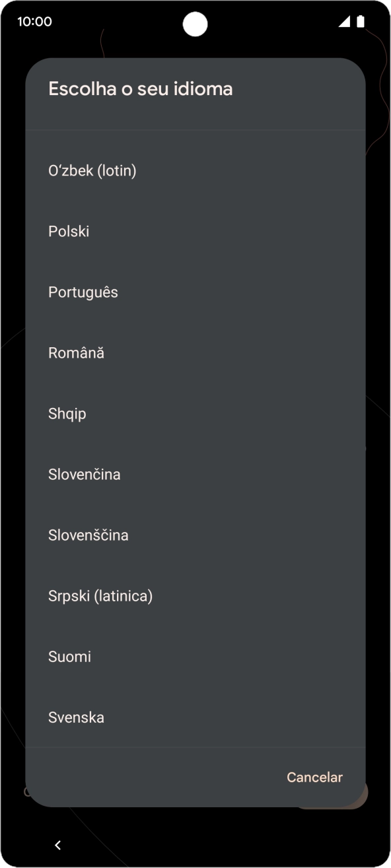Select Shqip from the options

(x=66, y=413)
